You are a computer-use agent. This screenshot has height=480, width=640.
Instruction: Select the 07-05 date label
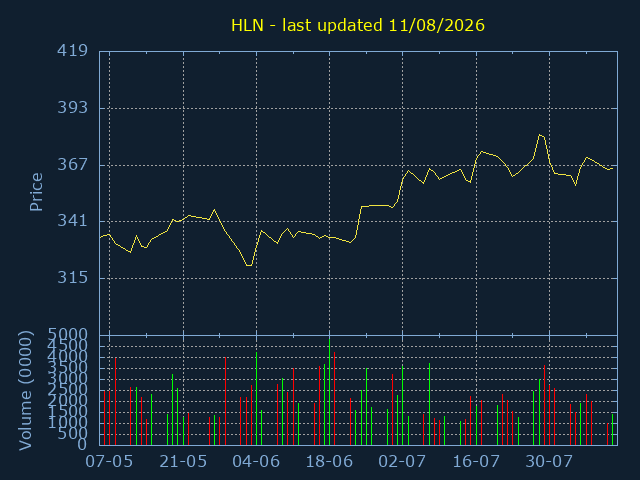click(109, 462)
